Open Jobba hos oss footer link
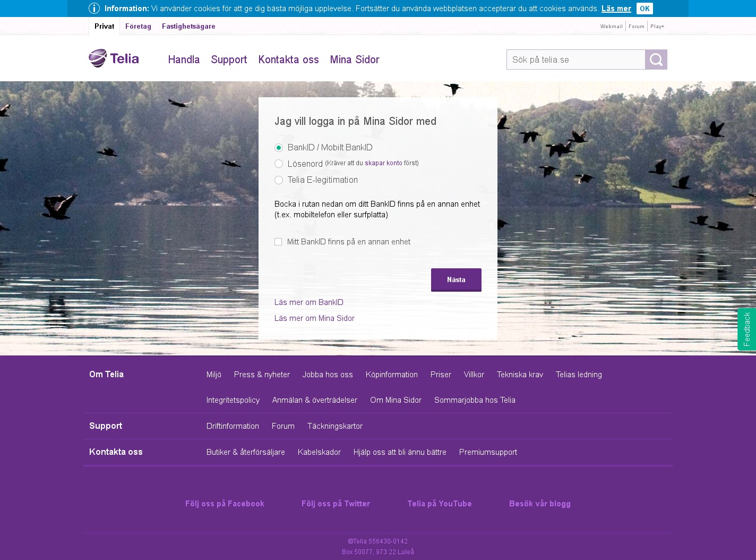The image size is (756, 560). (x=328, y=375)
